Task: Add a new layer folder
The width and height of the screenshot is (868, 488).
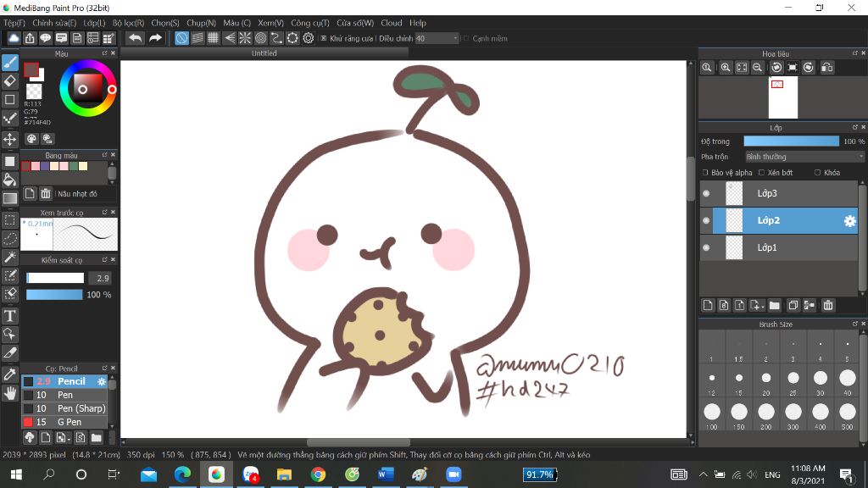Action: pyautogui.click(x=775, y=305)
